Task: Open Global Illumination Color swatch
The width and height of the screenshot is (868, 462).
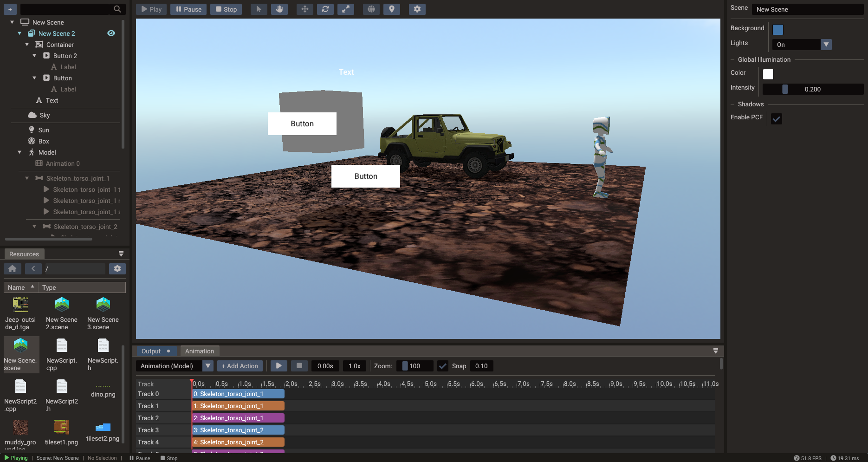Action: (768, 74)
